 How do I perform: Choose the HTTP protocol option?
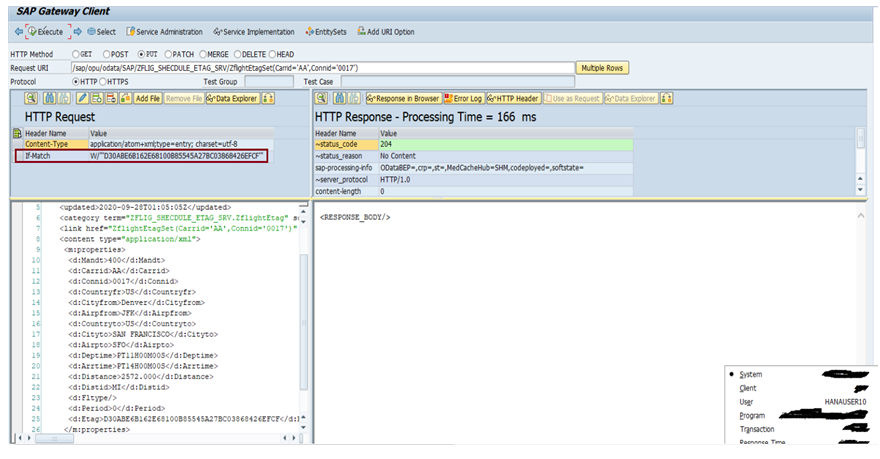pyautogui.click(x=85, y=82)
